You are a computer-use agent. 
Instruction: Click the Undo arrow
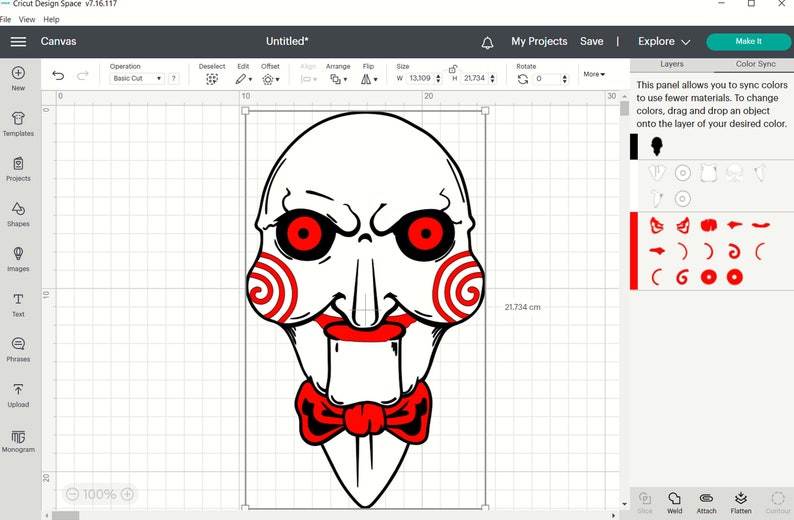click(58, 76)
